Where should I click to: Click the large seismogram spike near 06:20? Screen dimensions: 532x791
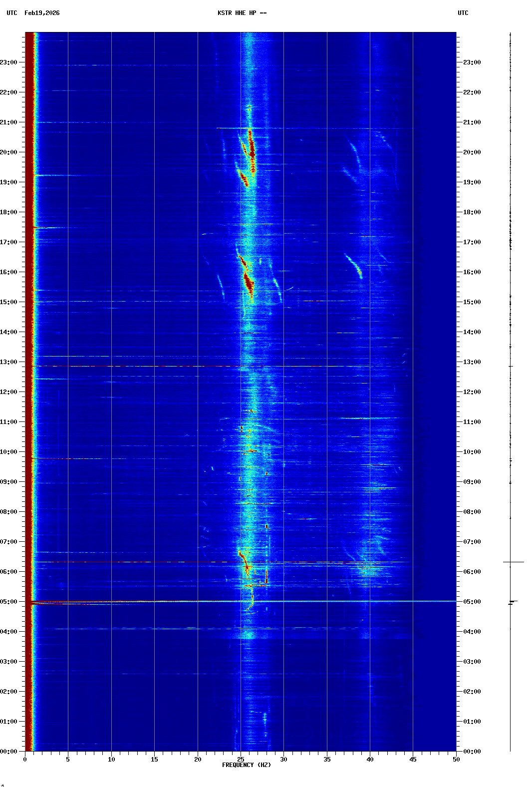click(x=513, y=562)
